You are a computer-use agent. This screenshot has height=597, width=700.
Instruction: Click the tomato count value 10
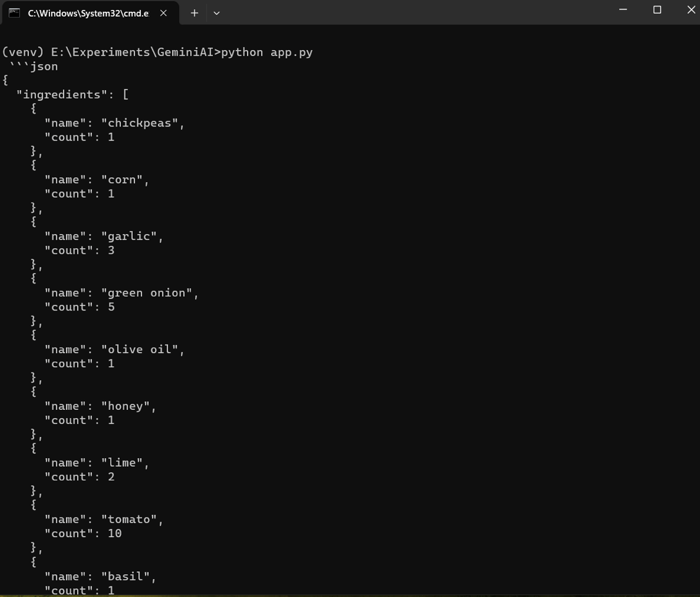tap(115, 533)
